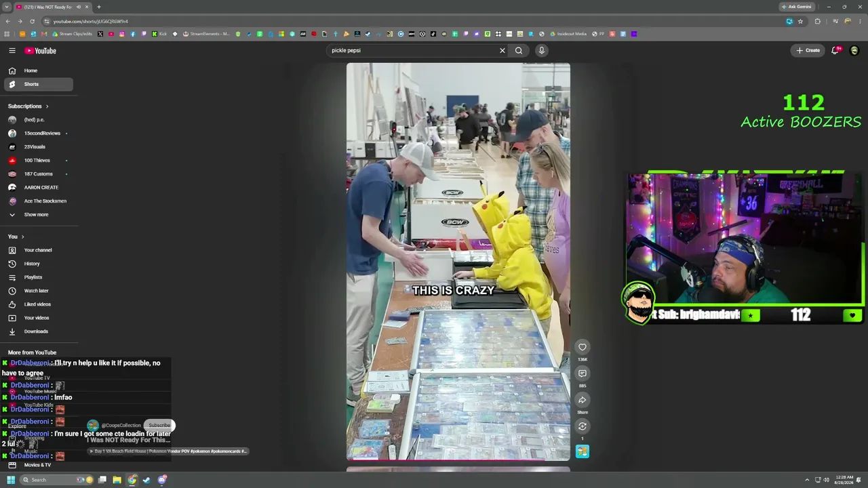868x488 pixels.
Task: Open Liked videos
Action: 38,304
